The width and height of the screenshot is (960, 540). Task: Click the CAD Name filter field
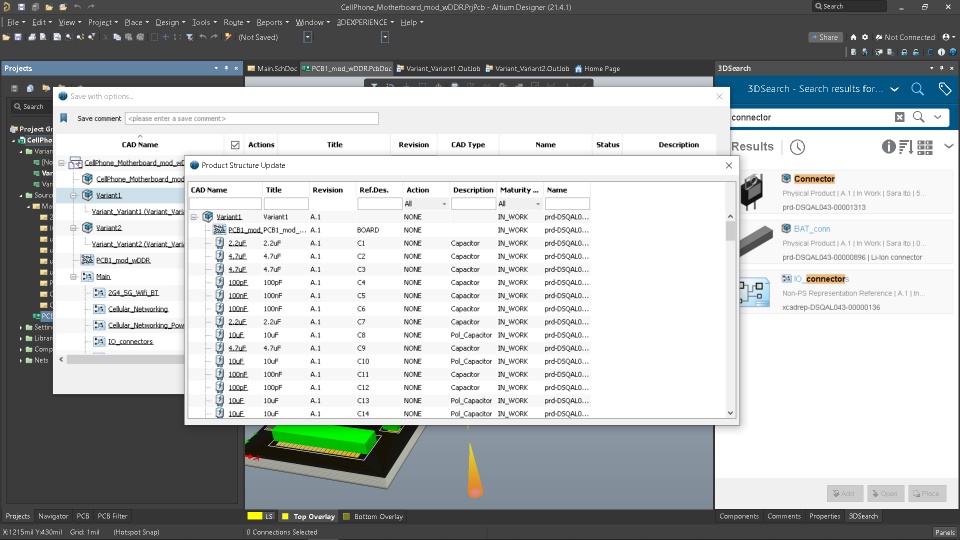point(225,204)
